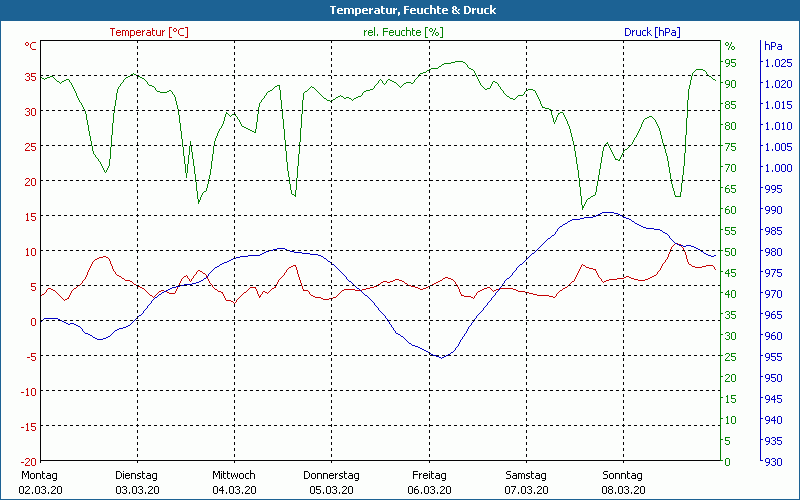Choose the Mittwoch 04.03.20 date label

click(234, 482)
